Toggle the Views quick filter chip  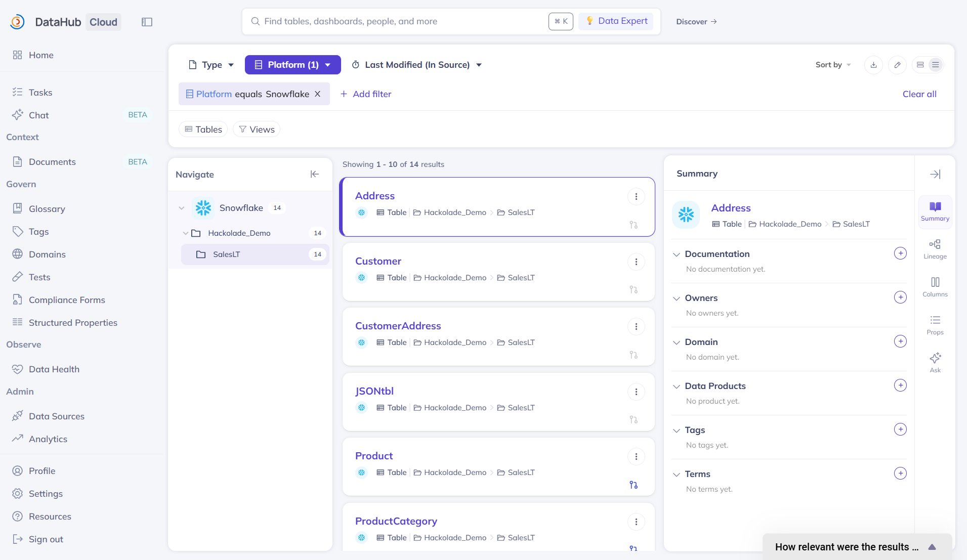pyautogui.click(x=257, y=130)
